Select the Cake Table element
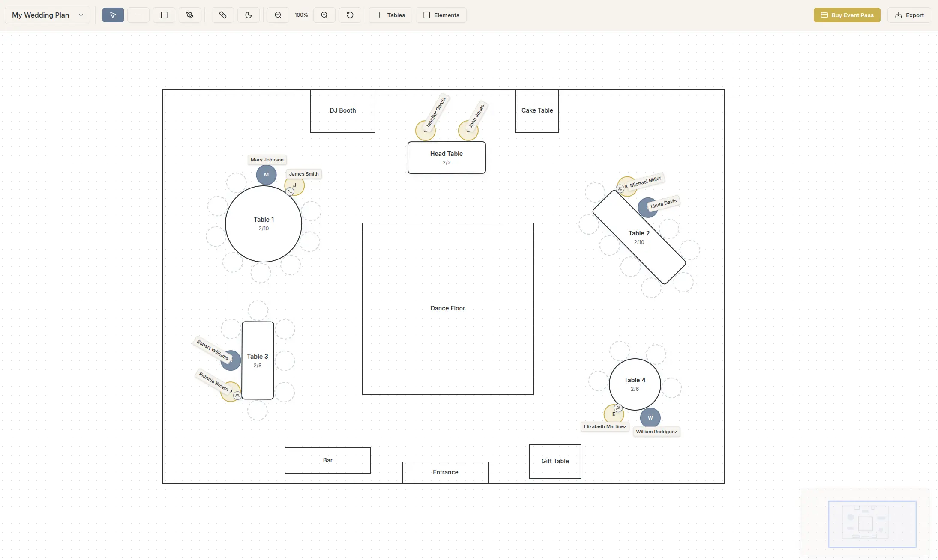Viewport: 938px width, 560px height. [537, 110]
